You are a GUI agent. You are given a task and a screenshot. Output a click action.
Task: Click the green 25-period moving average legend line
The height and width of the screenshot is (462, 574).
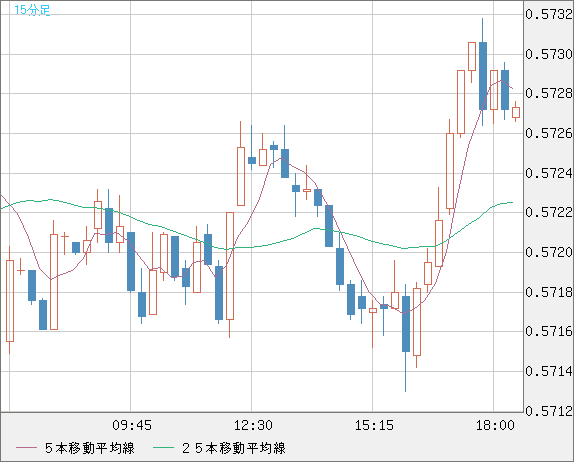click(163, 448)
